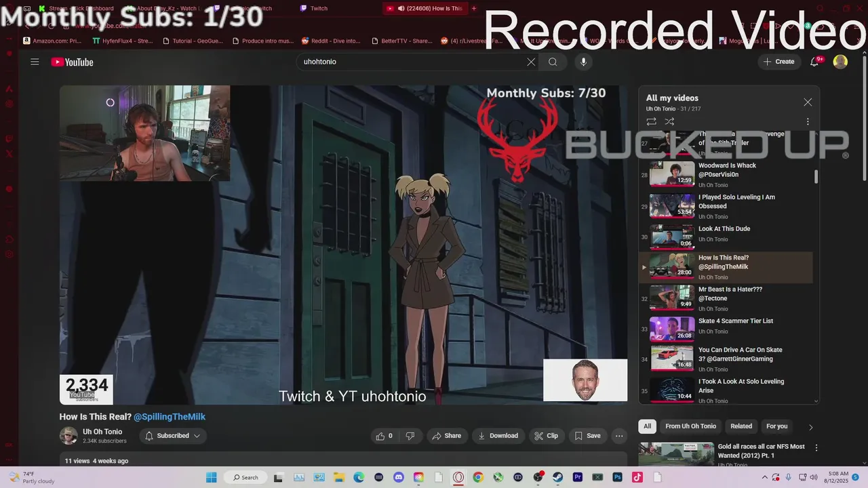Open the Uh Oh Tonio channel avatar
The height and width of the screenshot is (488, 868).
(x=68, y=436)
